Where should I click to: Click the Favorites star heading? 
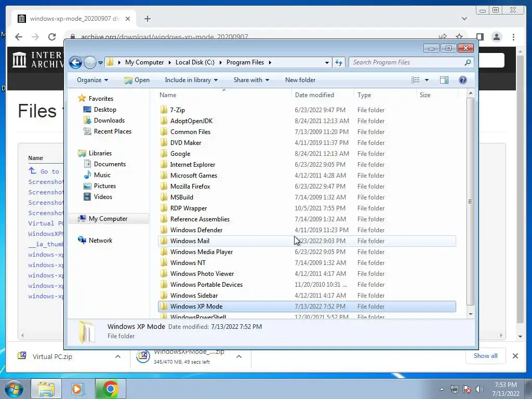tap(101, 99)
